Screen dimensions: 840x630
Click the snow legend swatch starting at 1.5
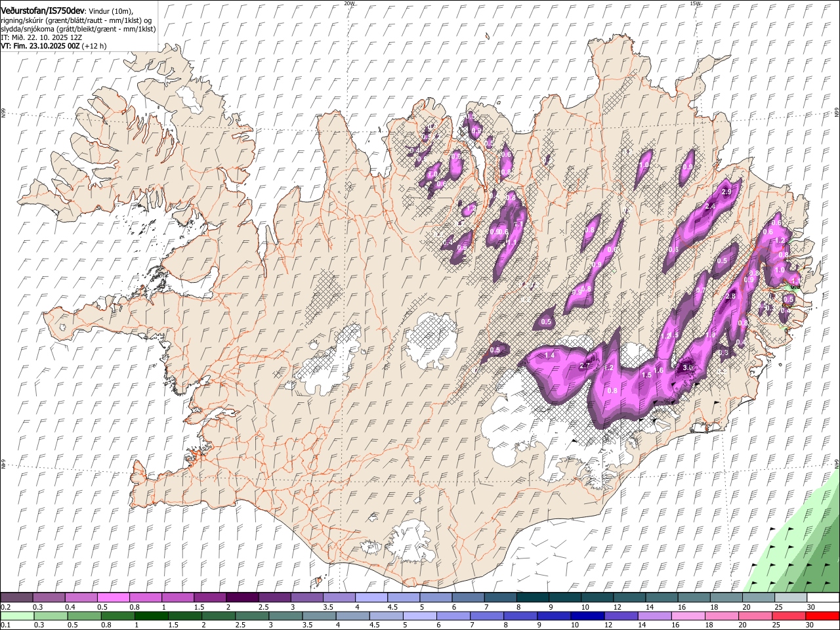[210, 598]
